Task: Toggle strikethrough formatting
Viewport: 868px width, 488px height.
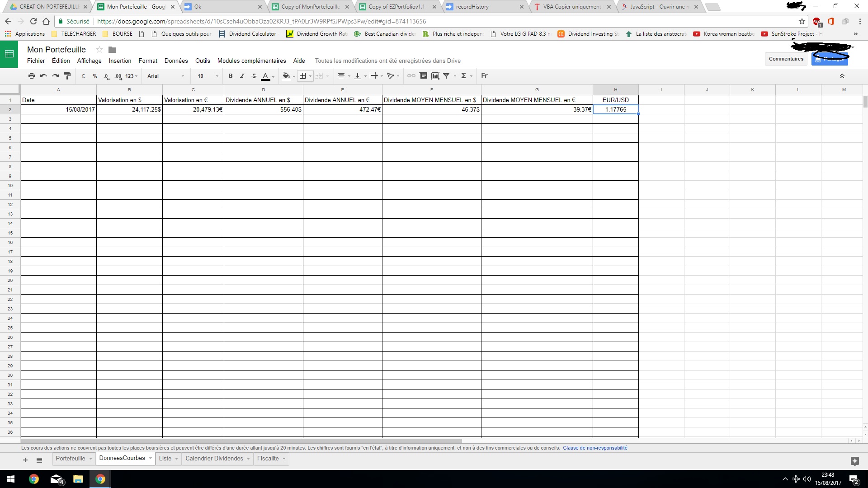Action: pyautogui.click(x=254, y=76)
